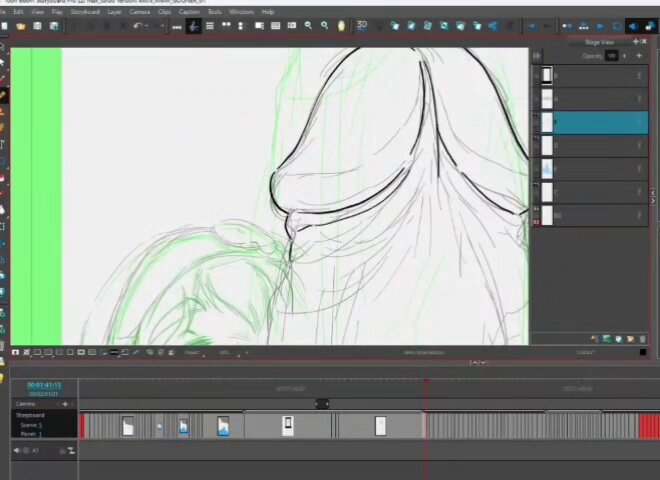Open the Storyboard menu
Image resolution: width=660 pixels, height=480 pixels.
(x=85, y=12)
